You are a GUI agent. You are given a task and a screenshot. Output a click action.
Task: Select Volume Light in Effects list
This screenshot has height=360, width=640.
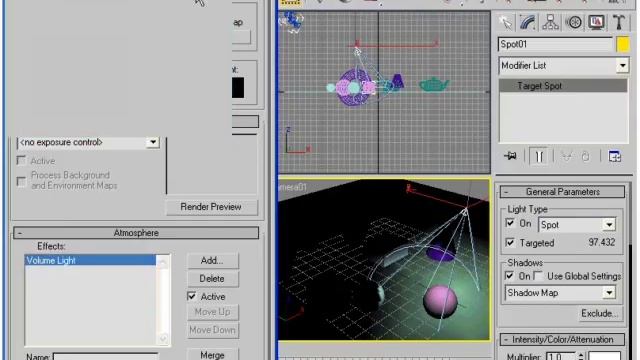(x=91, y=260)
